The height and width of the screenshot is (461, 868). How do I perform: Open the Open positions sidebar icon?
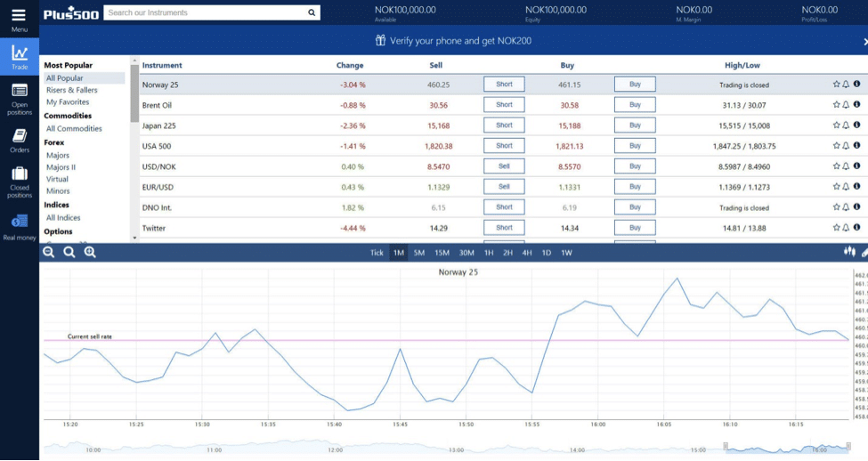coord(20,91)
